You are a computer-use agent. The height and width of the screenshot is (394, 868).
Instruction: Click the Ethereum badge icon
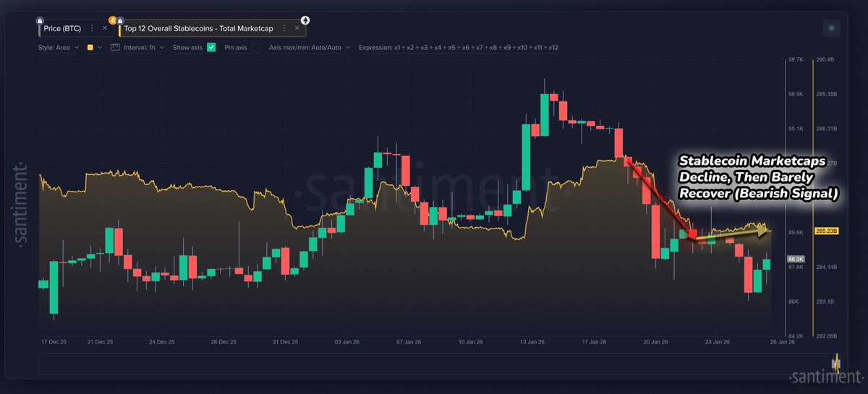tap(305, 20)
